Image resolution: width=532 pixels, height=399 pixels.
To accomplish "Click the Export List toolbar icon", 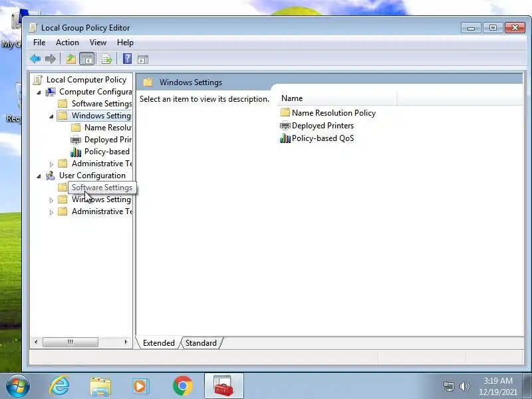I will [107, 59].
